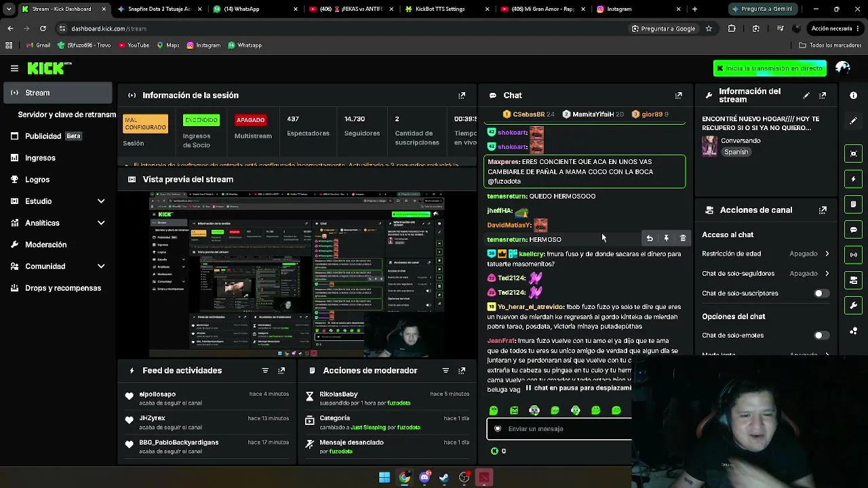Open Publicidad Beta in the sidebar
The width and height of the screenshot is (868, 488).
coord(58,136)
